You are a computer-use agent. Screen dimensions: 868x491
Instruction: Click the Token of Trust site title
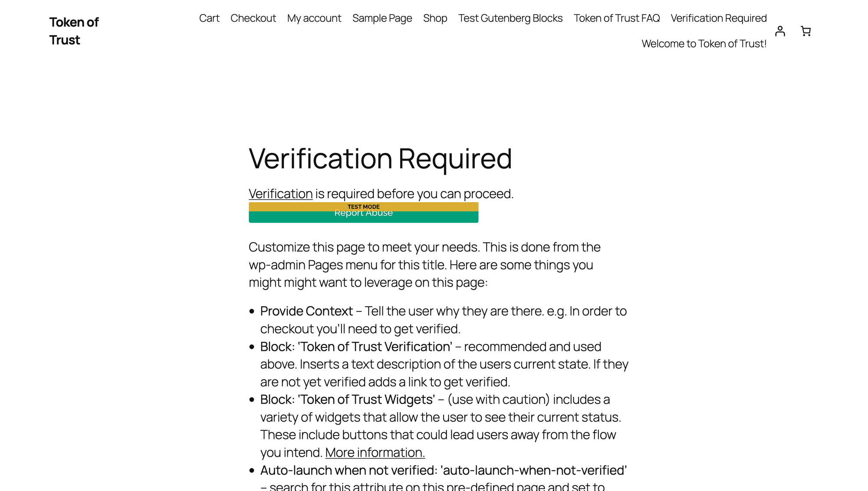coord(74,31)
